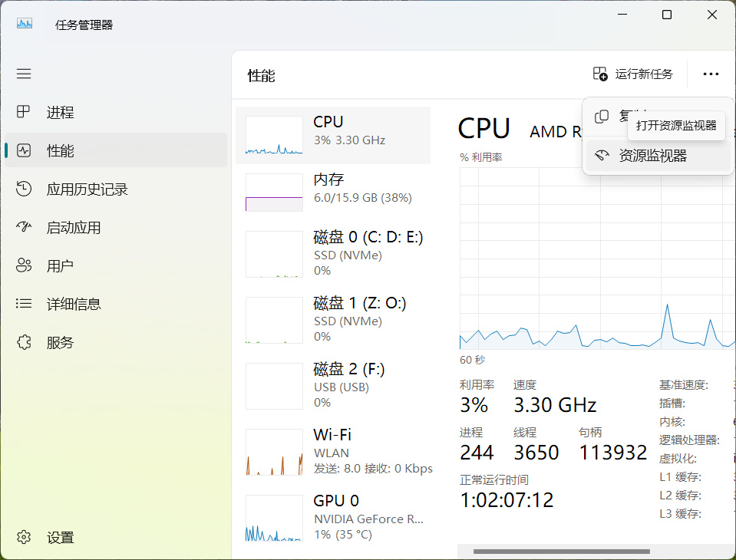This screenshot has width=736, height=560.
Task: Open 应用历史记录 history icon
Action: click(x=24, y=189)
